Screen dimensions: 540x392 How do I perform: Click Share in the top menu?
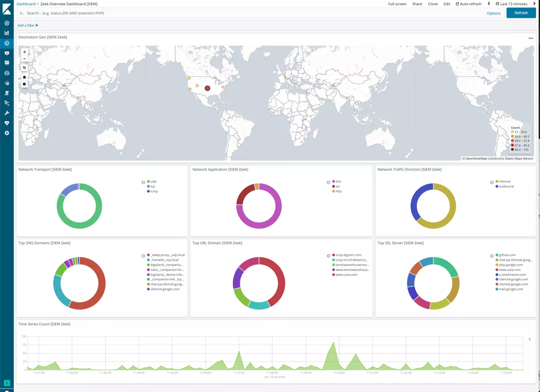417,4
